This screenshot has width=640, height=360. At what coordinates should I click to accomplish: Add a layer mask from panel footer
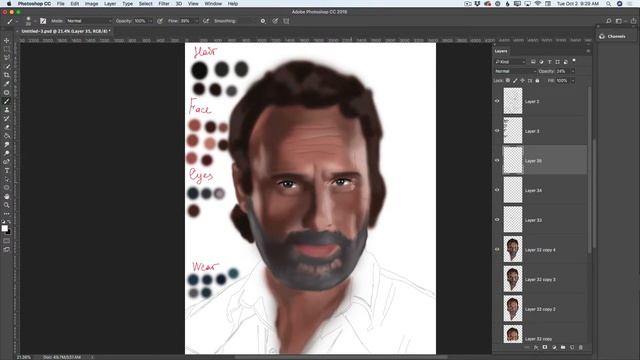pyautogui.click(x=545, y=347)
